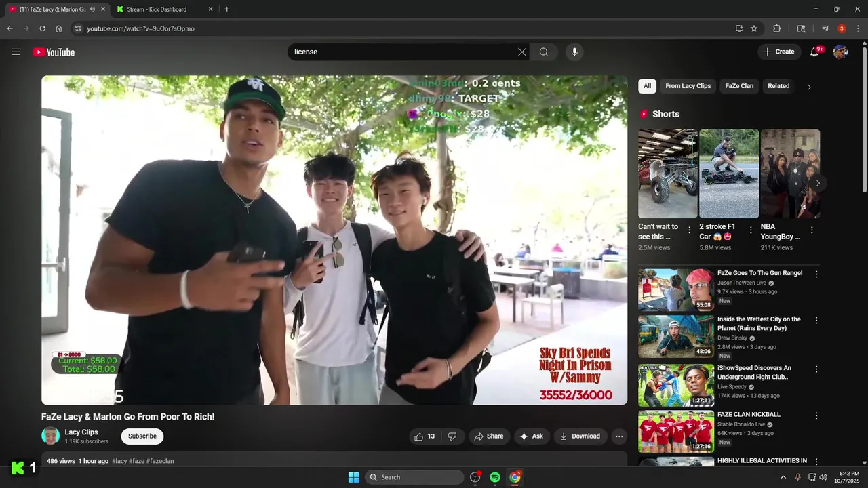
Task: Open the YouTube account avatar menu
Action: click(x=840, y=52)
